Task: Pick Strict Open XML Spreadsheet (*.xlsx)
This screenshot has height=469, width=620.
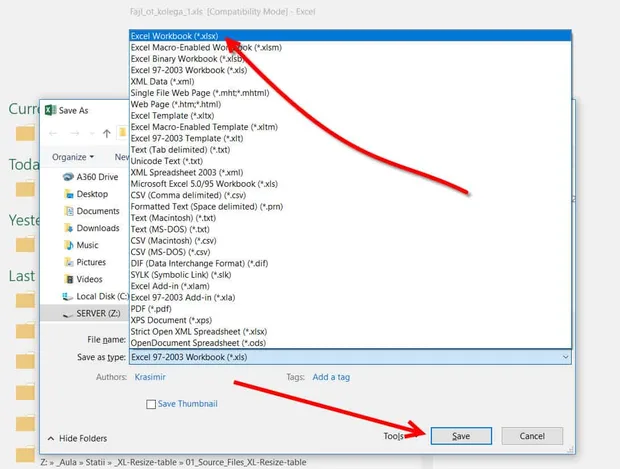Action: coord(350,332)
